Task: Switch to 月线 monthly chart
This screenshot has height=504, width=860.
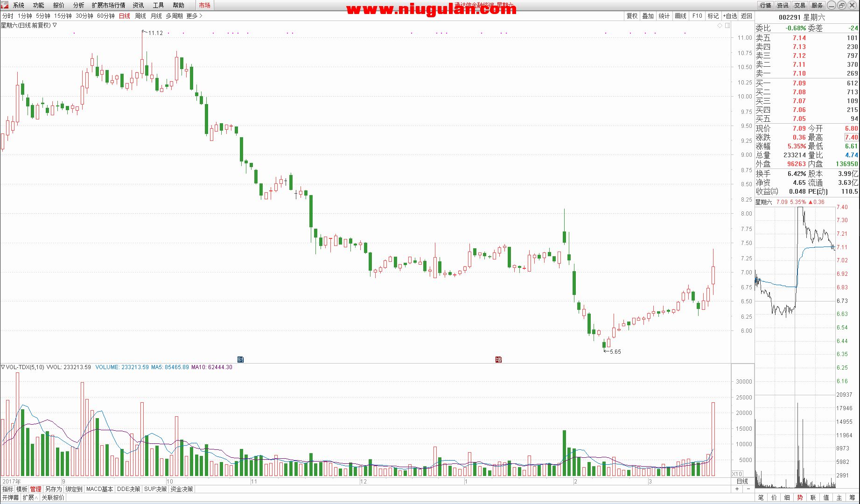Action: coord(156,16)
